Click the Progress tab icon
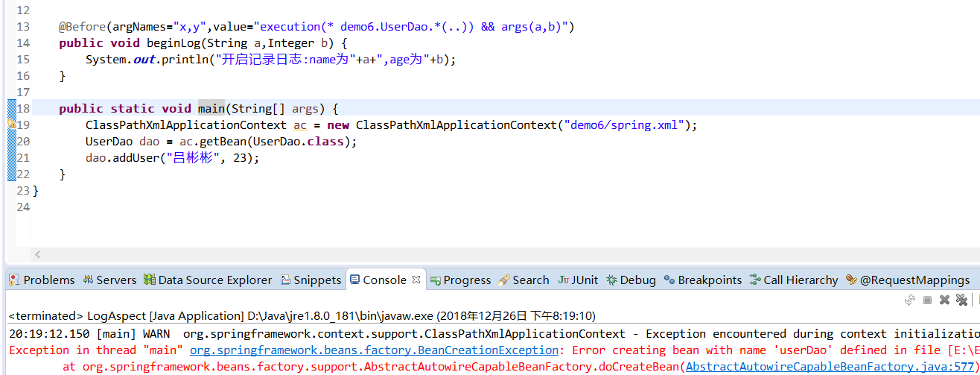Image resolution: width=980 pixels, height=375 pixels. tap(436, 280)
